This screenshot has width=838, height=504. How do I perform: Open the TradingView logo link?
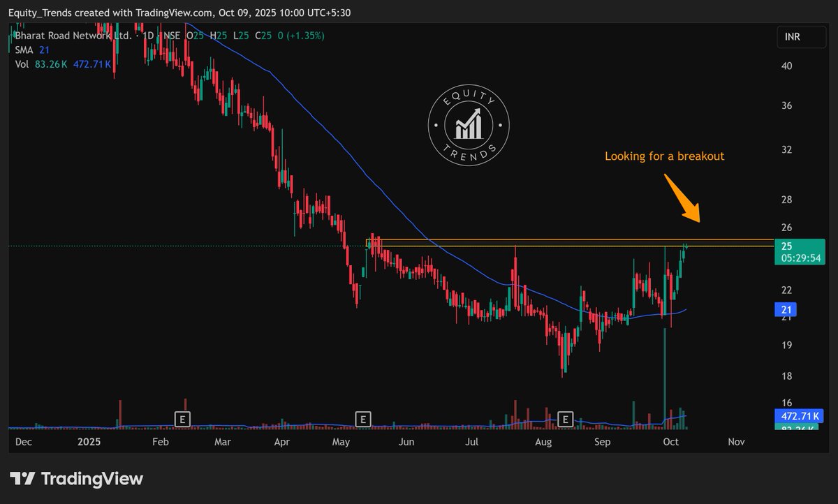77,478
